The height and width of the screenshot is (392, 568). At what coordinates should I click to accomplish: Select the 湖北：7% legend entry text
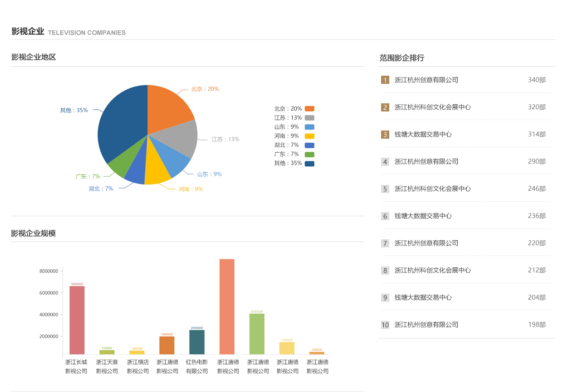click(286, 145)
